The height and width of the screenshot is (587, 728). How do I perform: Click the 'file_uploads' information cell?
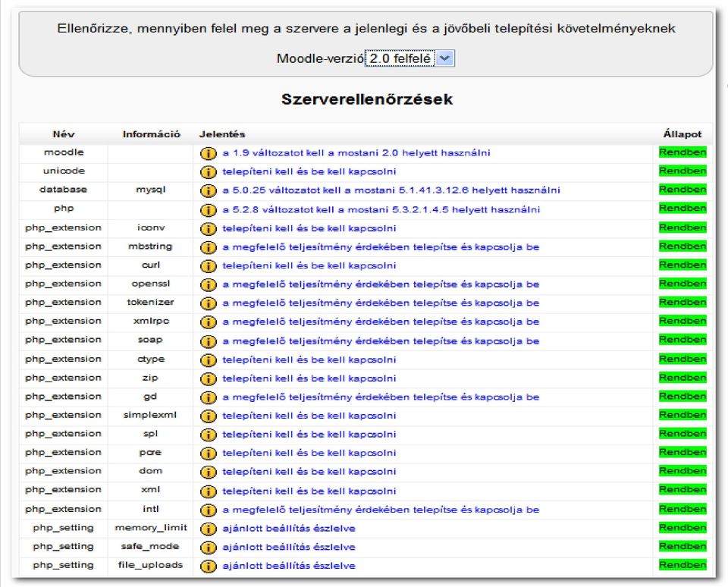point(150,565)
